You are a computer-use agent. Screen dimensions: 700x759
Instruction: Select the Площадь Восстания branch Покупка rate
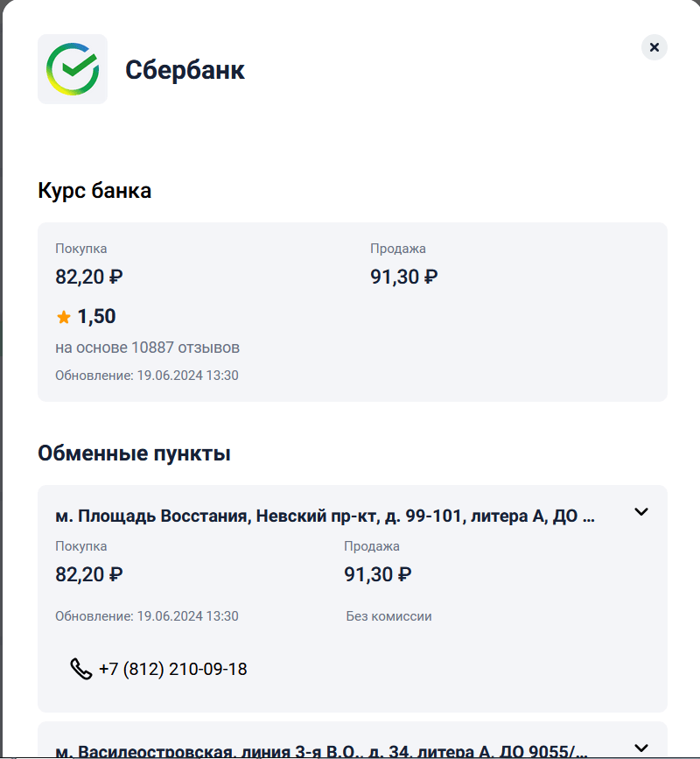(x=88, y=575)
